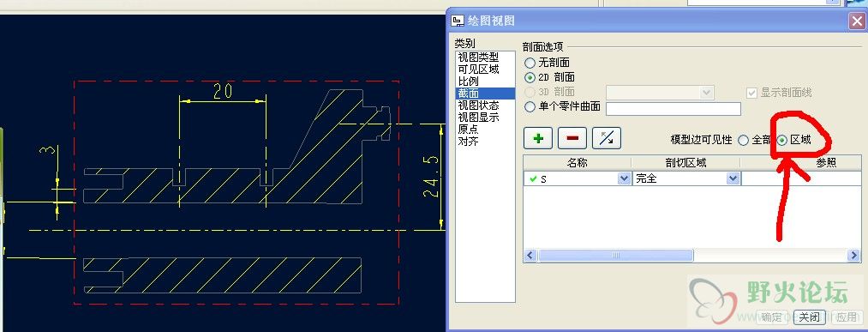The width and height of the screenshot is (868, 332).
Task: Select 区域 model edge visibility
Action: tap(781, 140)
